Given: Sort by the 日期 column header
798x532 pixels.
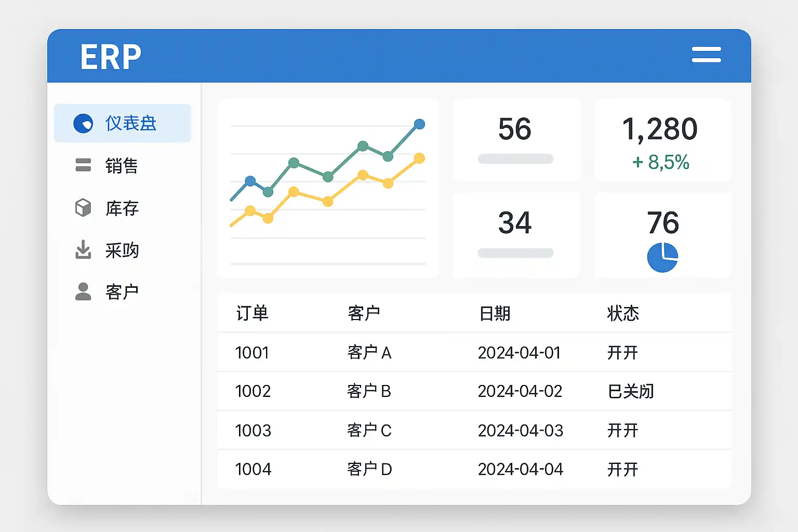Looking at the screenshot, I should point(495,313).
